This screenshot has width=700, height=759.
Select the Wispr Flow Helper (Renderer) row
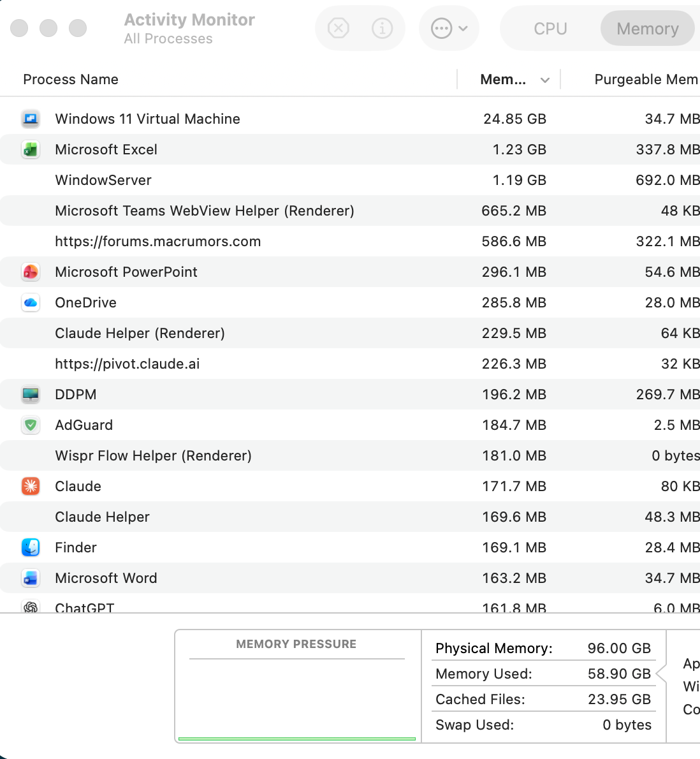pos(350,455)
